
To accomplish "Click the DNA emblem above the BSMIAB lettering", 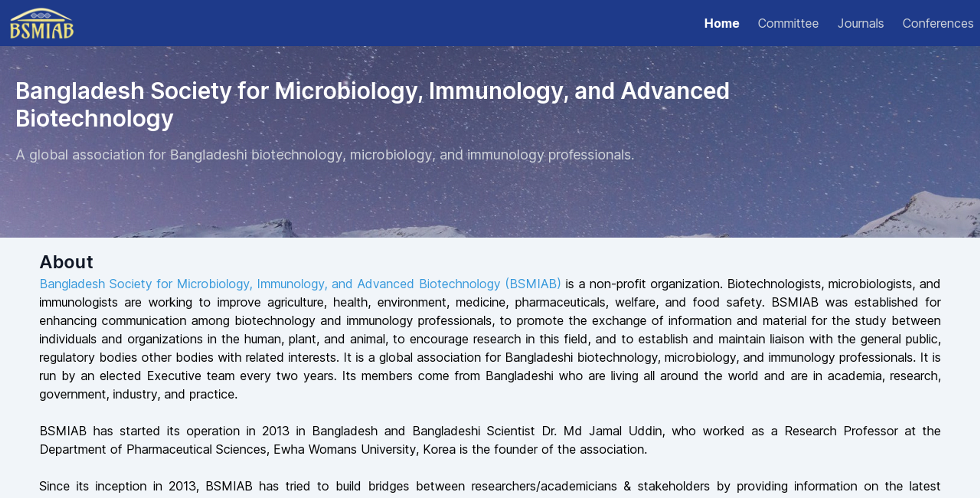I will [x=41, y=16].
